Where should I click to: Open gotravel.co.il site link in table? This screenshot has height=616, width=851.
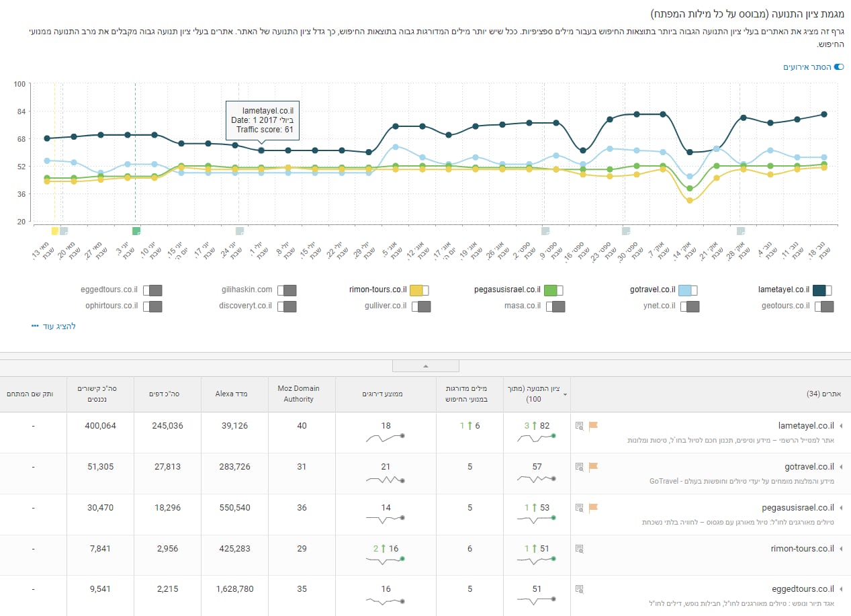pyautogui.click(x=809, y=467)
